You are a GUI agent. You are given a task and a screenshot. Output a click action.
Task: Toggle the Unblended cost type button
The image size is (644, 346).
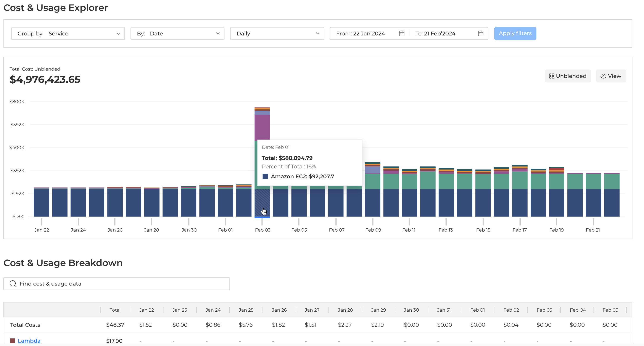(568, 76)
